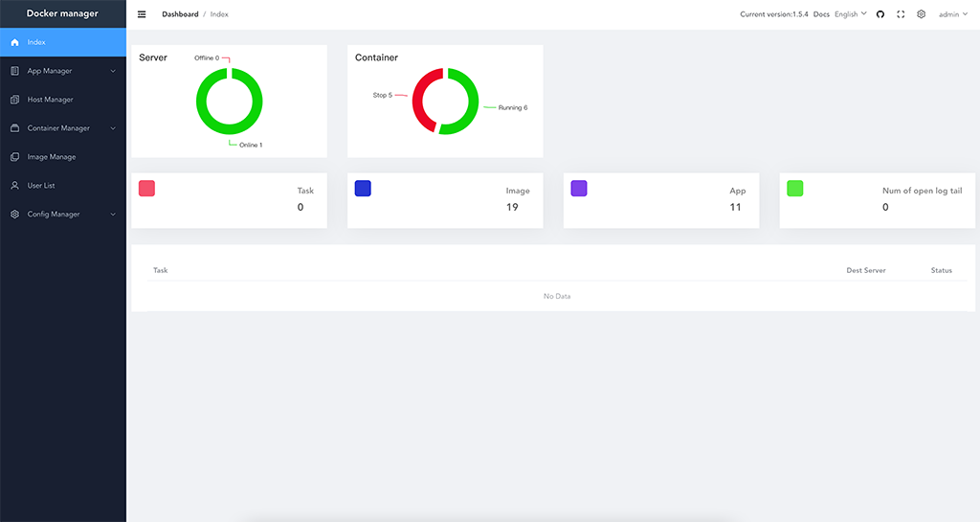Click the 'Num of open log tail' label
This screenshot has width=980, height=522.
(x=923, y=191)
